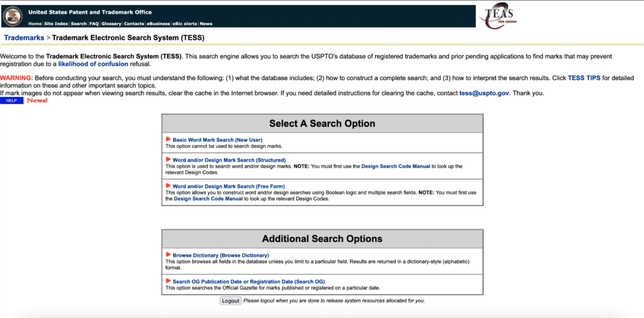The width and height of the screenshot is (644, 318).
Task: Click text 'This option cannot be used to search design marks.'
Action: 224,146
